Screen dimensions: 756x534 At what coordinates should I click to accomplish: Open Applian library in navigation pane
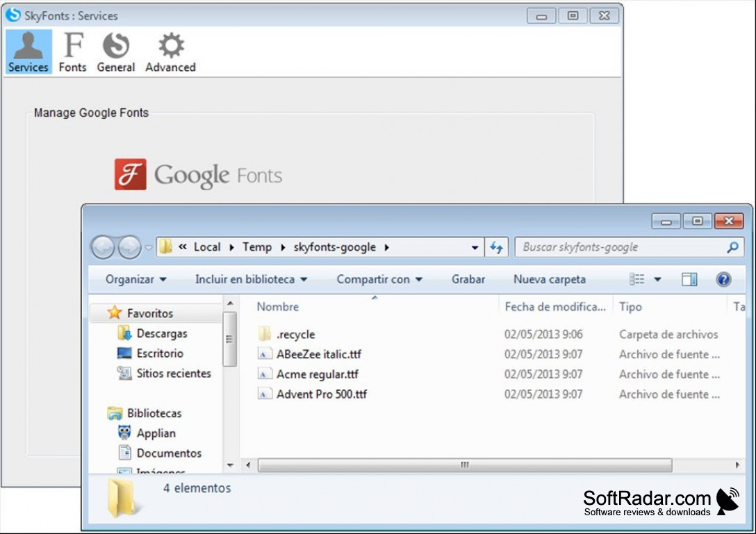click(156, 433)
